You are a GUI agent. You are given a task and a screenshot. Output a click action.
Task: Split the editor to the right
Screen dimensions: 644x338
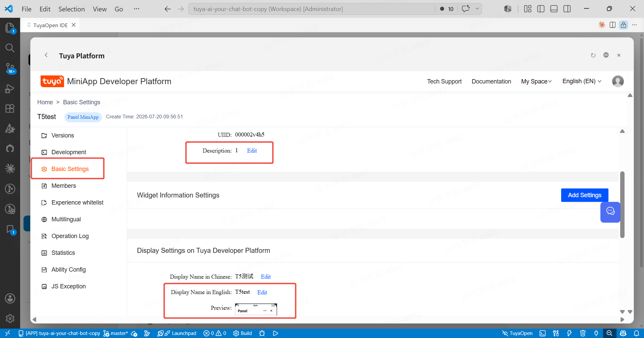[x=612, y=25]
